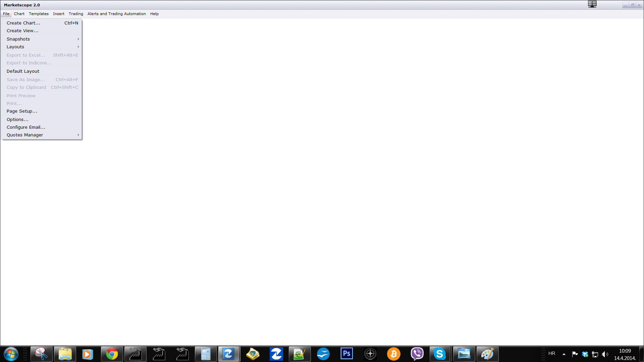This screenshot has height=362, width=644.
Task: Click Show Desktop strip at taskbar end
Action: [641, 354]
